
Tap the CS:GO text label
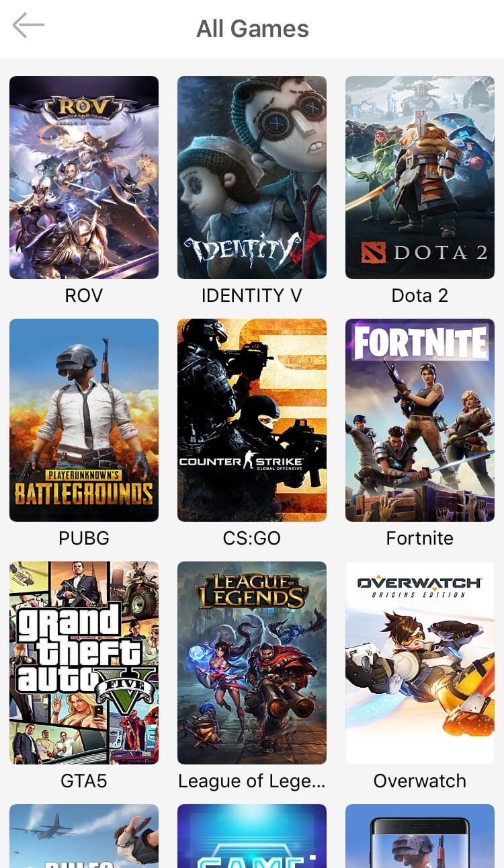[252, 538]
